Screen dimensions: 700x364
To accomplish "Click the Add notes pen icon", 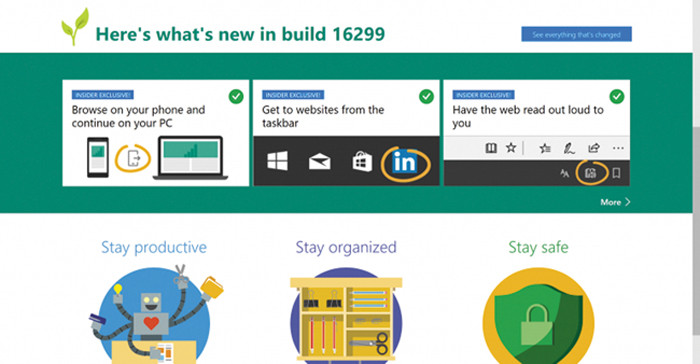I will click(x=569, y=148).
